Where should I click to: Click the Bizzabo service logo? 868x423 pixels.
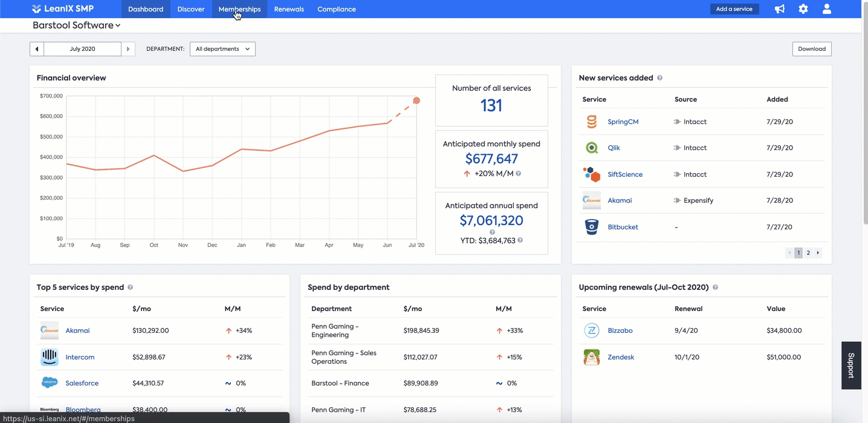[x=592, y=330]
